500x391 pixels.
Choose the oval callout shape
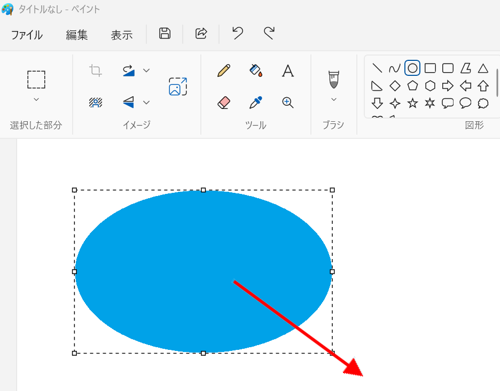tap(465, 104)
